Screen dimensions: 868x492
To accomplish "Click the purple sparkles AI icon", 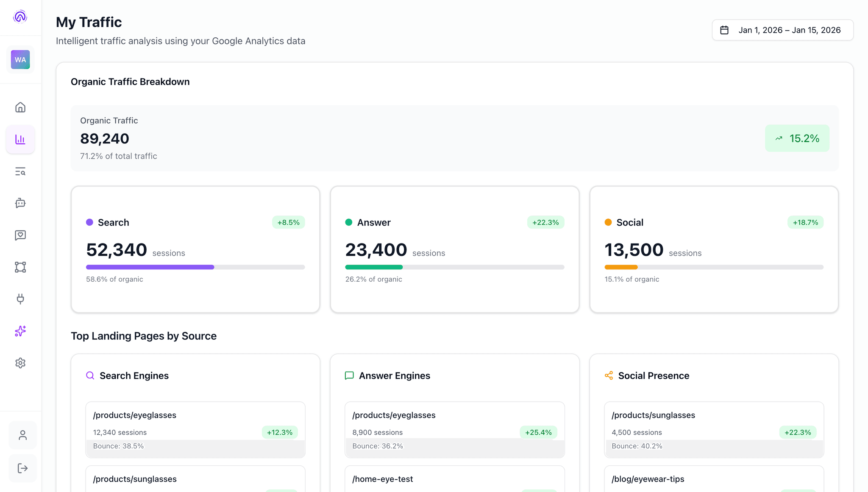I will tap(20, 331).
